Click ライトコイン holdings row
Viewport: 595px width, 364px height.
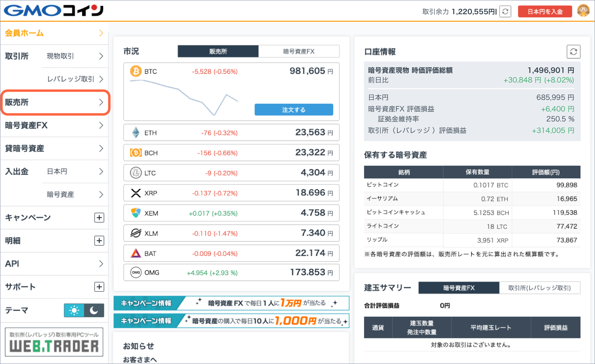(x=472, y=226)
